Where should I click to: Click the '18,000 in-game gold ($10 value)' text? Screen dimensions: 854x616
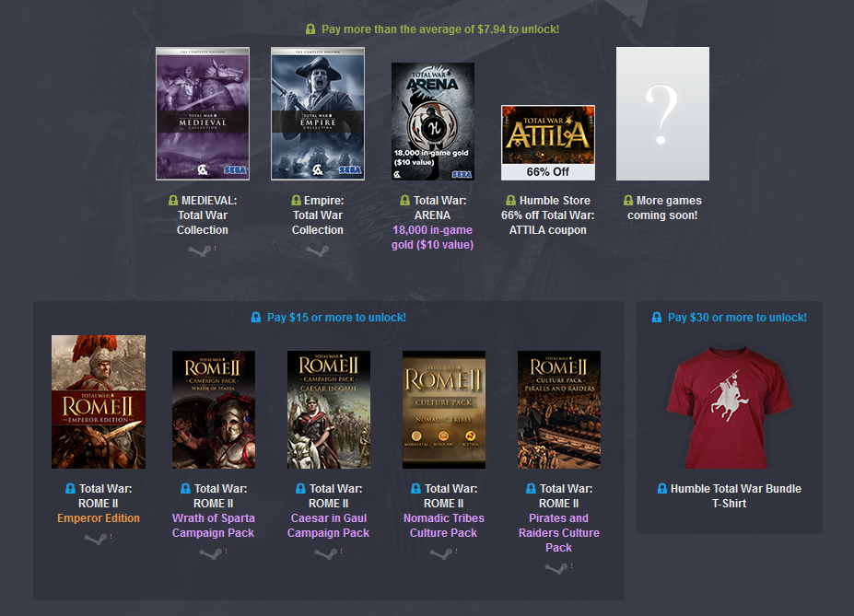pyautogui.click(x=432, y=238)
